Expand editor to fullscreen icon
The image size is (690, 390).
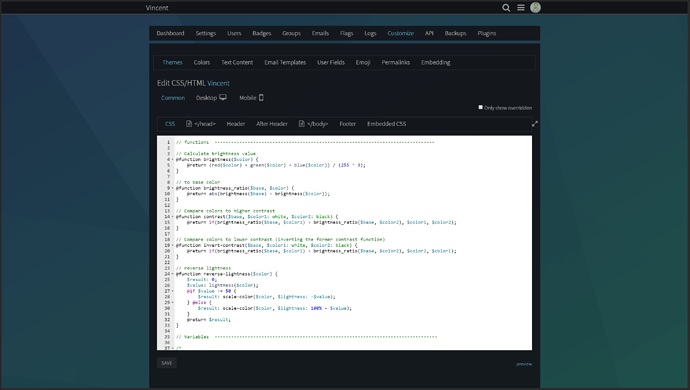coord(535,124)
